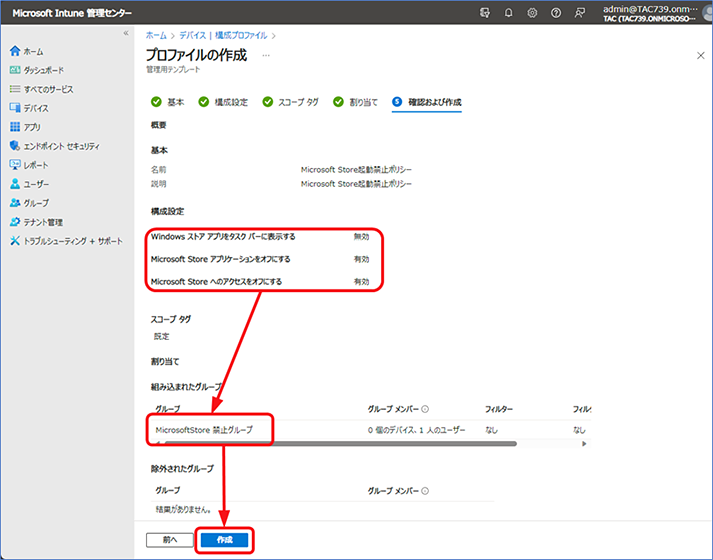Open ユーザー in sidebar
713x560 pixels.
[x=29, y=184]
